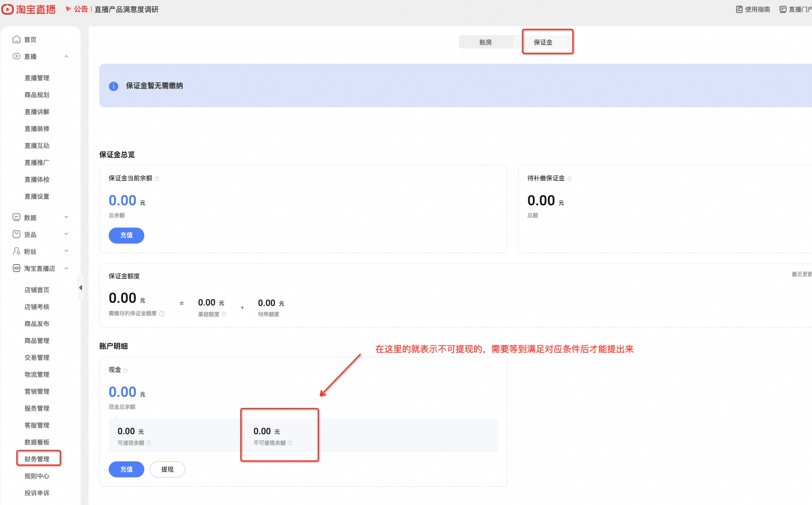Click help icon beside 待补缴保证金

coord(569,179)
